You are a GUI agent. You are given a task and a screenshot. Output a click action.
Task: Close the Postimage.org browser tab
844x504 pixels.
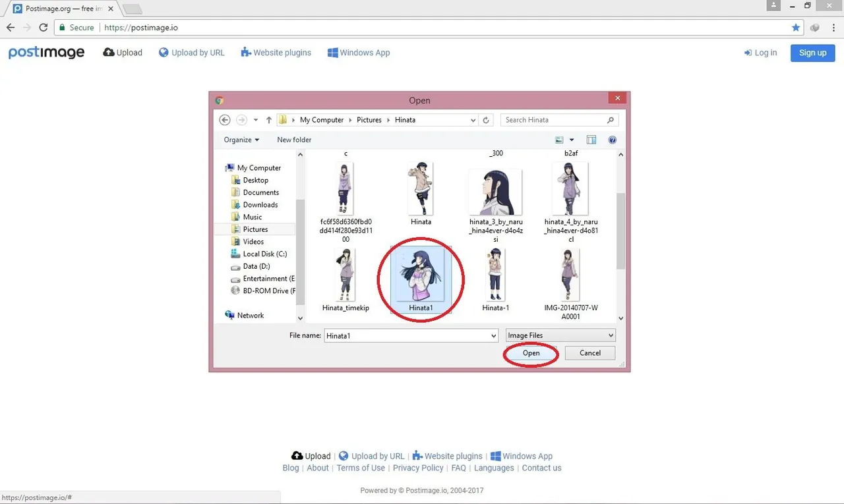111,9
